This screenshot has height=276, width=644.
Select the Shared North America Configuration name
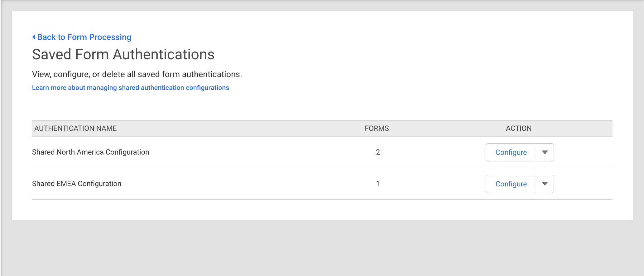tap(90, 152)
